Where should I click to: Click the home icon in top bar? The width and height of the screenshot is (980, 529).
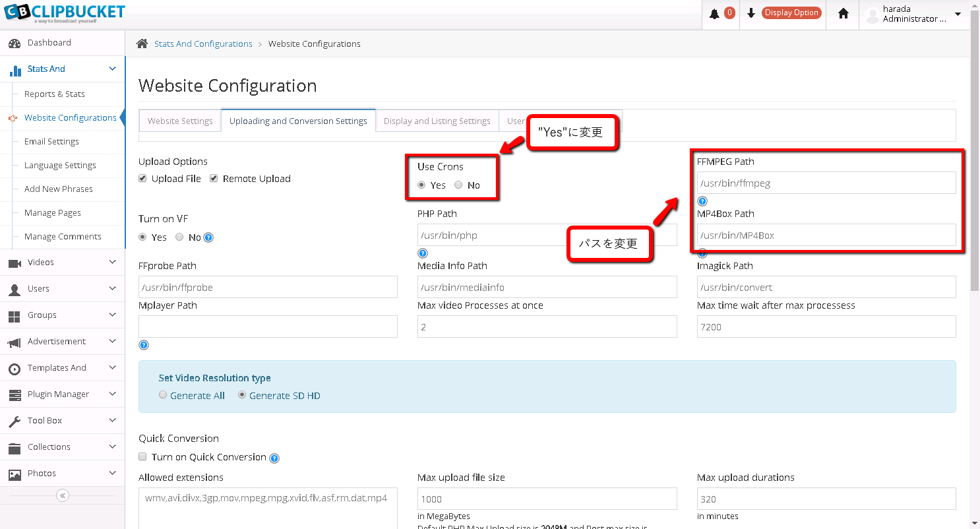coord(843,14)
